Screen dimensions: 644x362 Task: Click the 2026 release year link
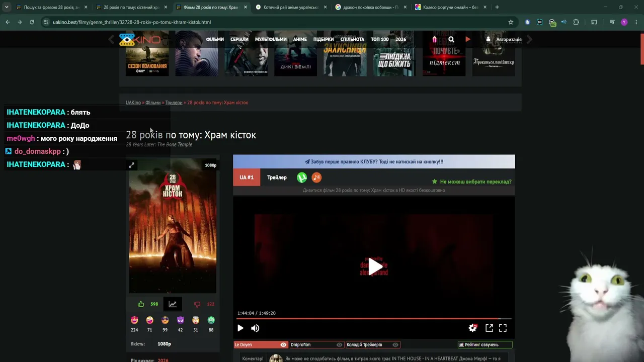[163, 360]
